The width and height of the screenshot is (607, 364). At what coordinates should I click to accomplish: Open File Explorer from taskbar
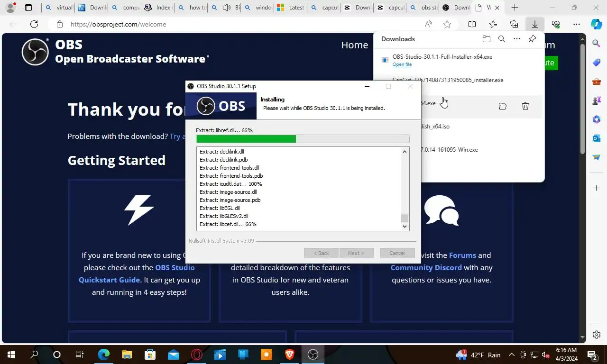[127, 354]
